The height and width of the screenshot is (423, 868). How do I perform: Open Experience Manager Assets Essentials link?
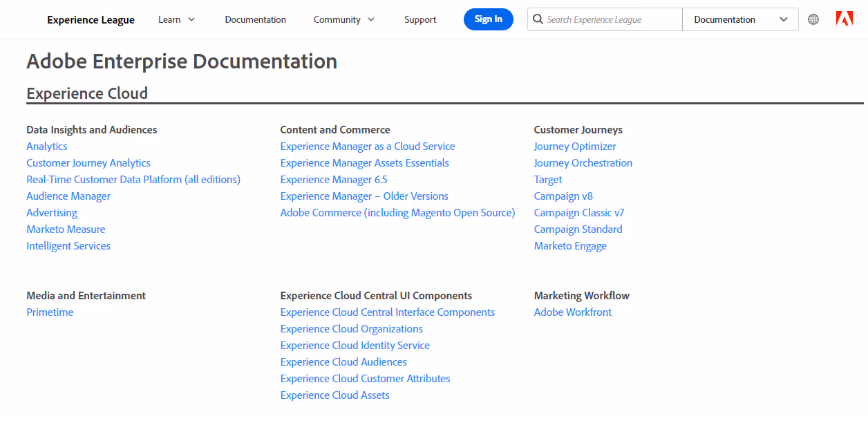[x=365, y=163]
